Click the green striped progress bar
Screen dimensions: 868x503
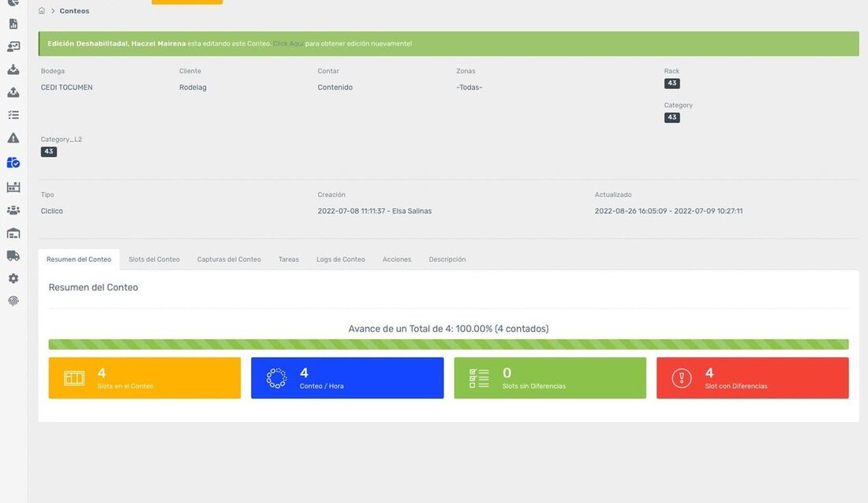coord(448,345)
